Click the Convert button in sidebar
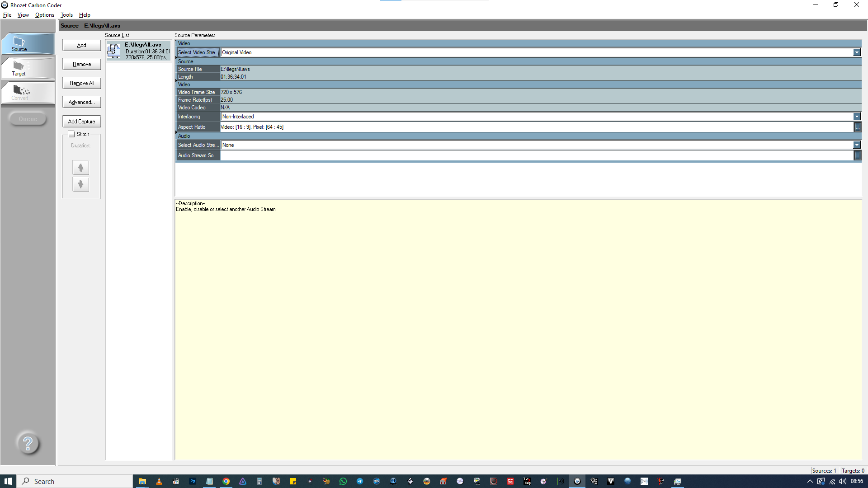 coord(28,93)
